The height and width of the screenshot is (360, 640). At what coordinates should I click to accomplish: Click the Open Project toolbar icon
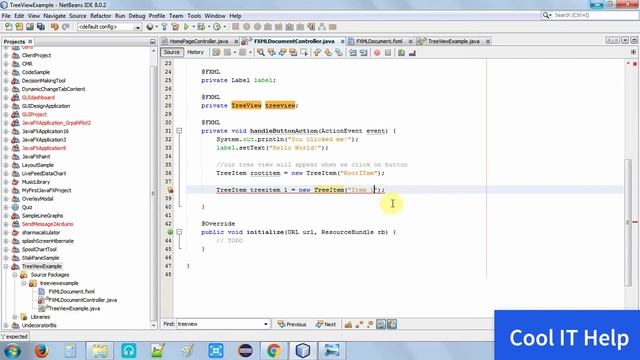30,27
